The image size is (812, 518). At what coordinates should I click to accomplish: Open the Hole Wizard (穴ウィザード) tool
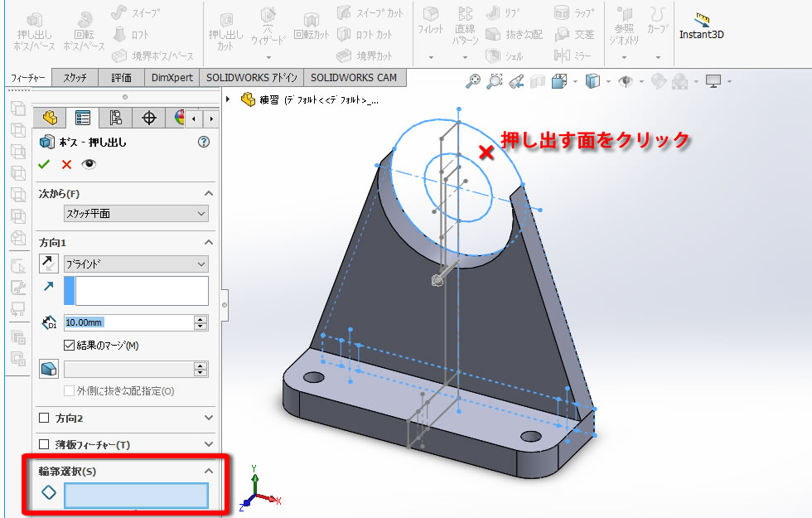[x=268, y=27]
